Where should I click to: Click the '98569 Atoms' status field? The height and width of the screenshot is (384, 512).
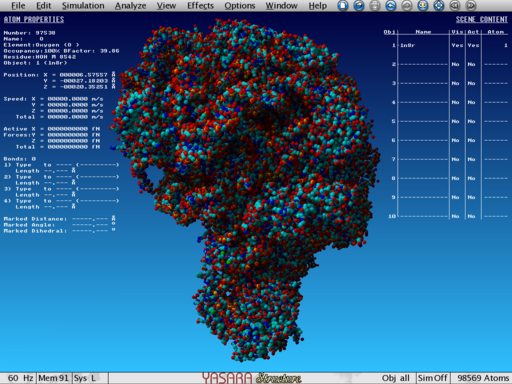tap(483, 378)
